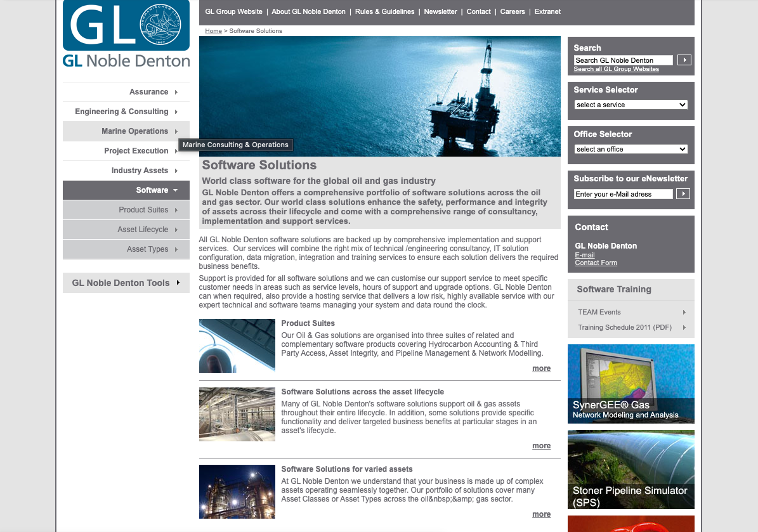Submit search with the arrow button
Image resolution: width=758 pixels, height=532 pixels.
coord(684,60)
